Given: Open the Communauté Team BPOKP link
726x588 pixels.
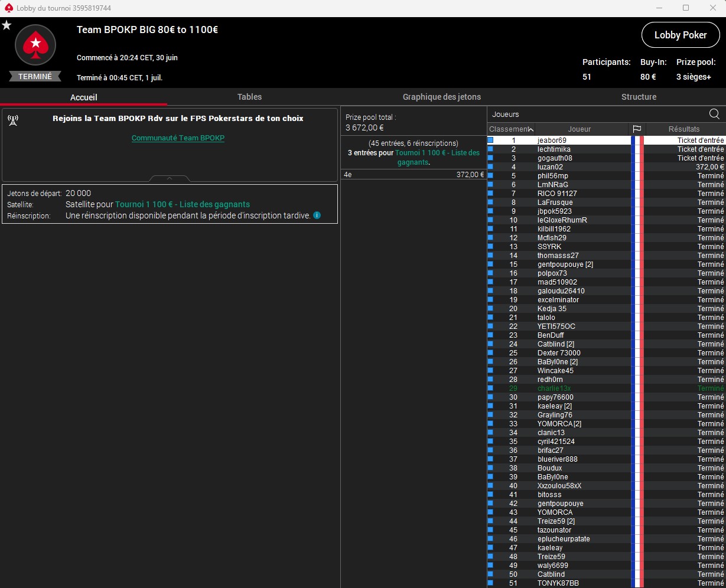Looking at the screenshot, I should pos(178,138).
